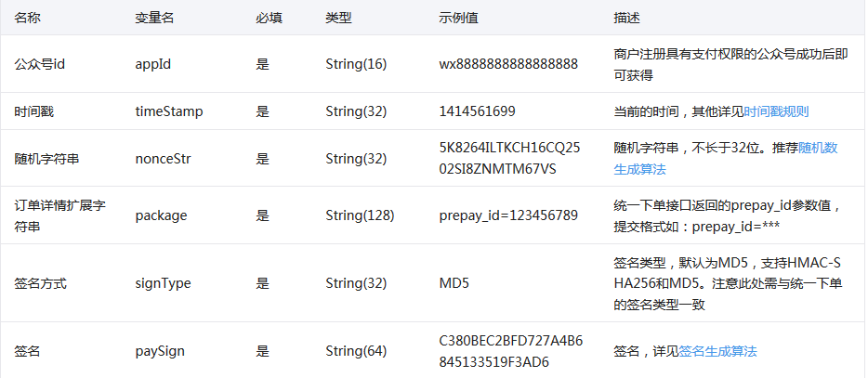Click the 必填 column header
Screen dimensions: 868x378
pos(269,18)
